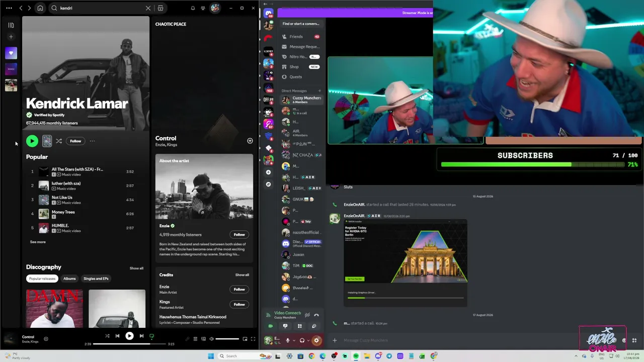Screen dimensions: 644x362
Task: Add playing track Control to Liked Songs
Action: pos(46,339)
